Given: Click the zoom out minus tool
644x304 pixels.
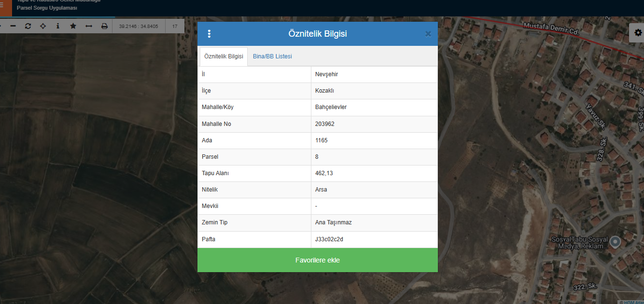Looking at the screenshot, I should (x=13, y=26).
